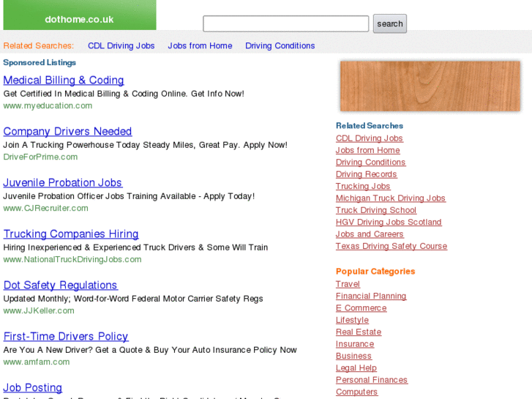
Task: Select Jobs from Home in sidebar
Action: [x=368, y=150]
